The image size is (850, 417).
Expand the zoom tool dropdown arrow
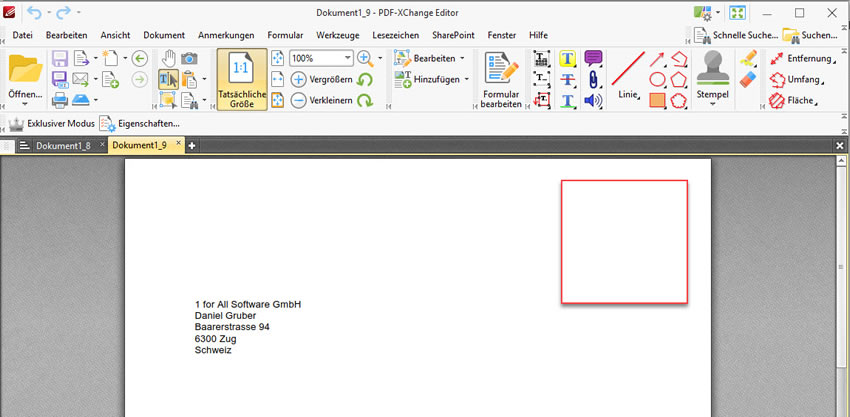(380, 58)
